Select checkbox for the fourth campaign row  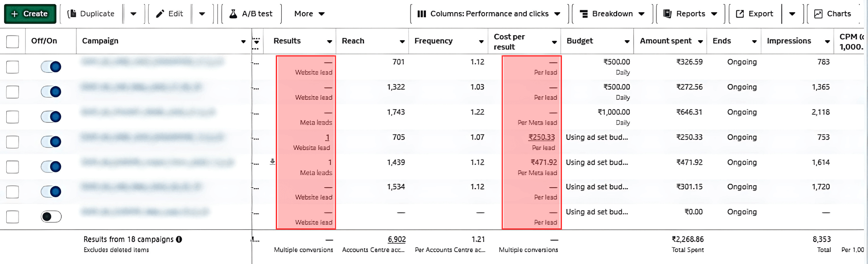[13, 142]
